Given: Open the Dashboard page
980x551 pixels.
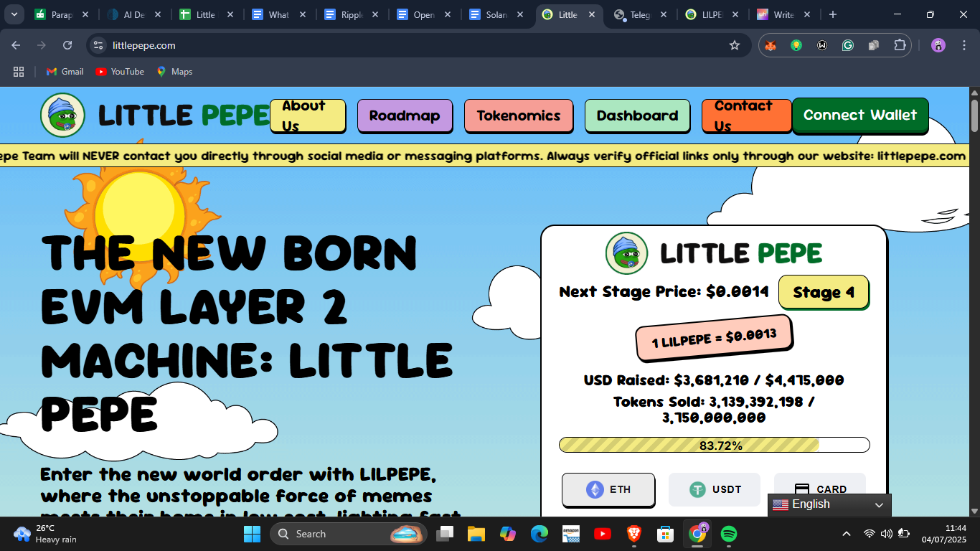Looking at the screenshot, I should click(637, 116).
